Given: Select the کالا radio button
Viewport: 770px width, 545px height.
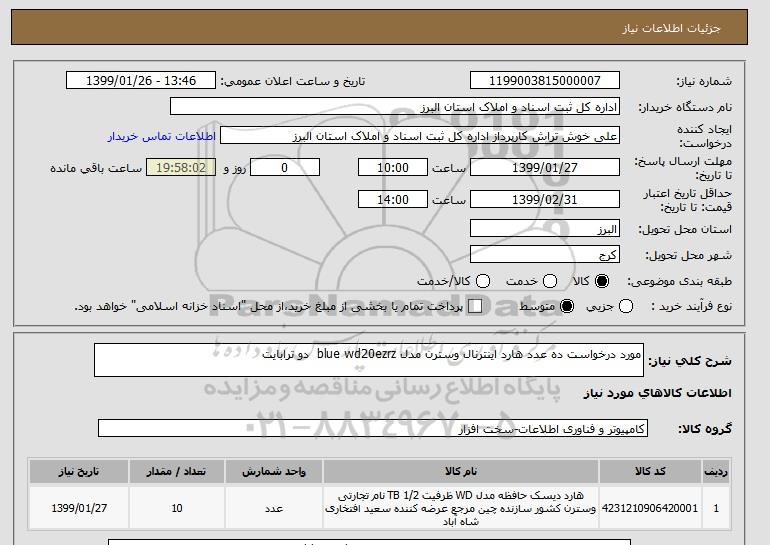Looking at the screenshot, I should 602,281.
